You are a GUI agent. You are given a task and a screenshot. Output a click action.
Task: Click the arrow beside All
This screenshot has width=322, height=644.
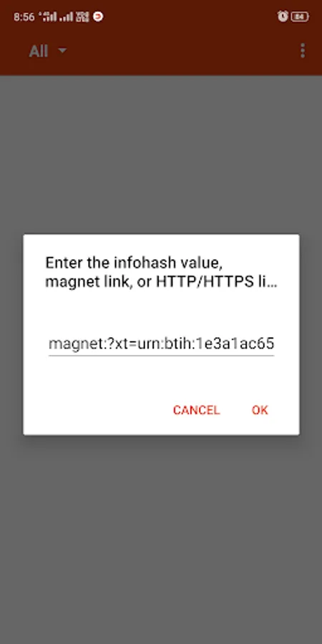62,51
